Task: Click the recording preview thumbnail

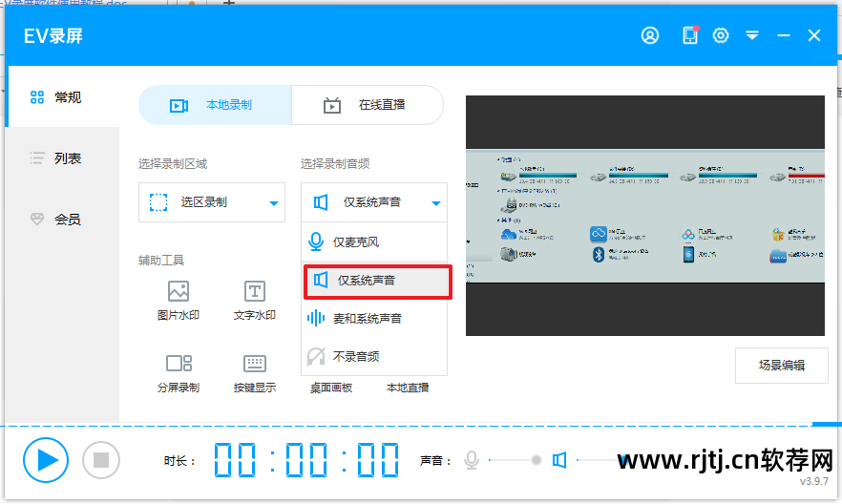Action: click(x=645, y=216)
